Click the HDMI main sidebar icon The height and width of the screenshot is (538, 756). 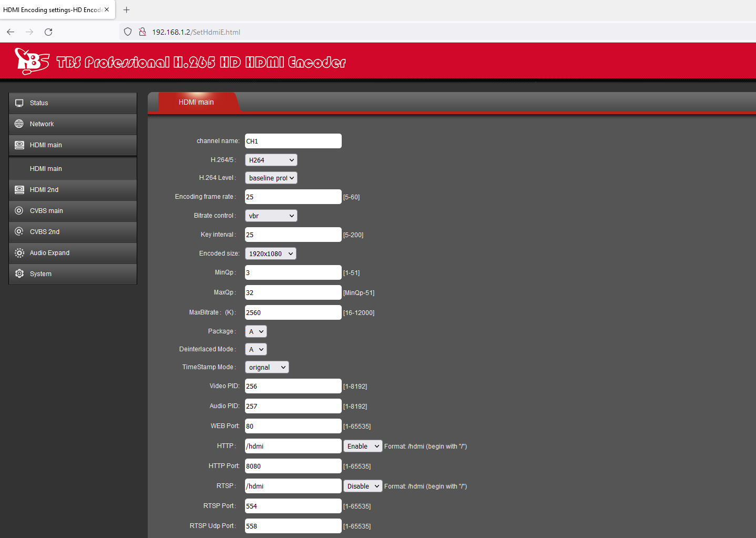(19, 145)
